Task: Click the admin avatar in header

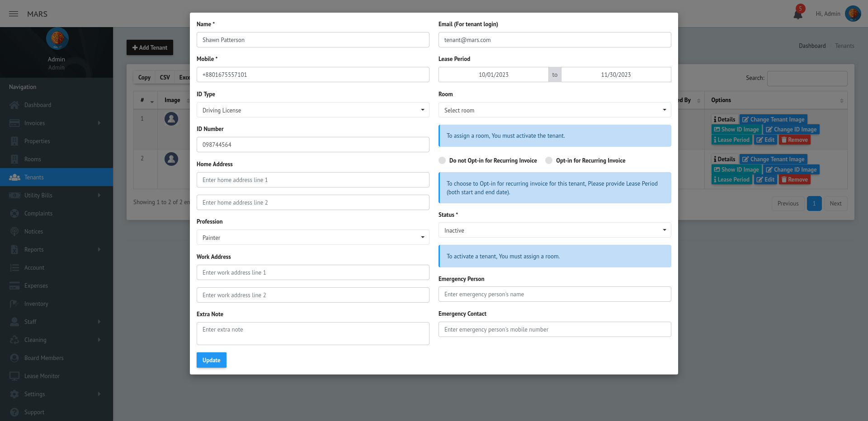Action: point(853,14)
